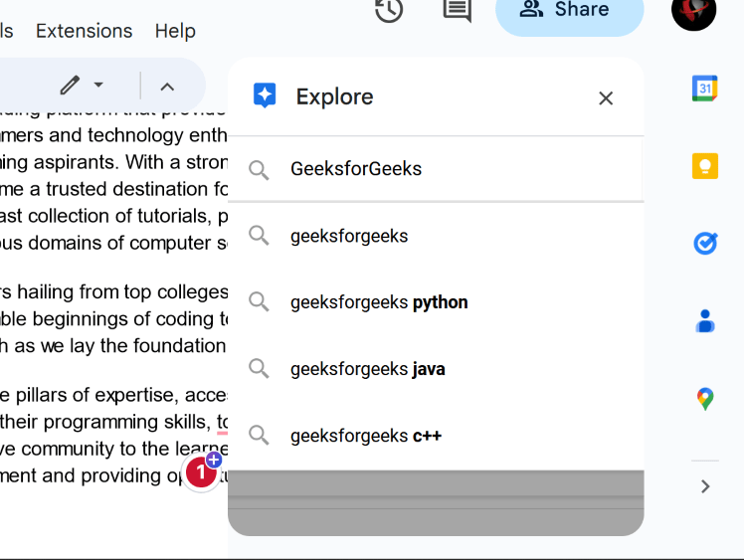Open the comments icon
Image resolution: width=744 pixels, height=560 pixels.
457,11
